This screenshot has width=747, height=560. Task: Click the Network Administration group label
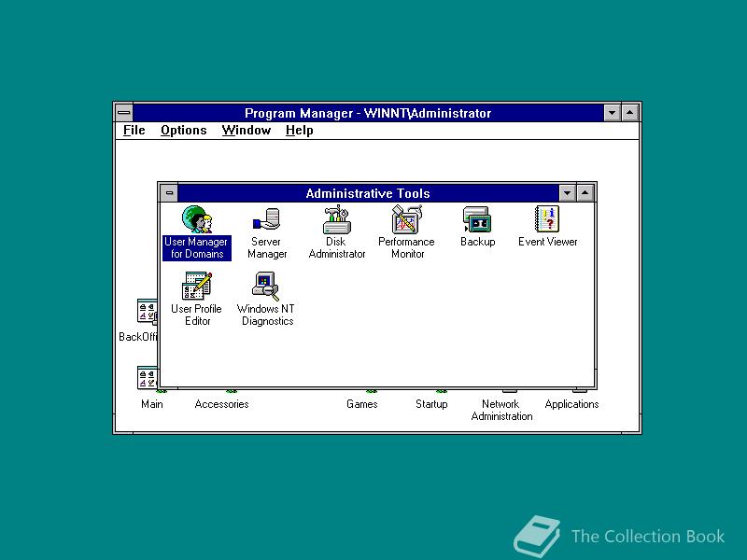click(501, 410)
